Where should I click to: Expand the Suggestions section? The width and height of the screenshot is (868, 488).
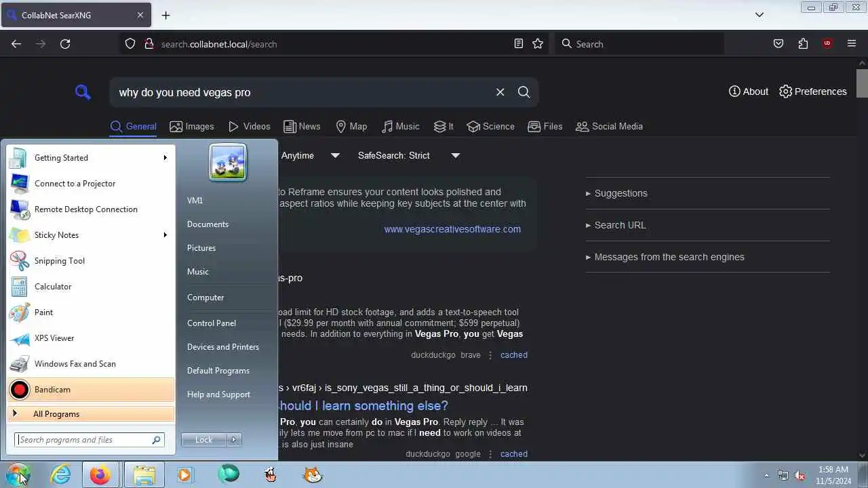tap(616, 193)
